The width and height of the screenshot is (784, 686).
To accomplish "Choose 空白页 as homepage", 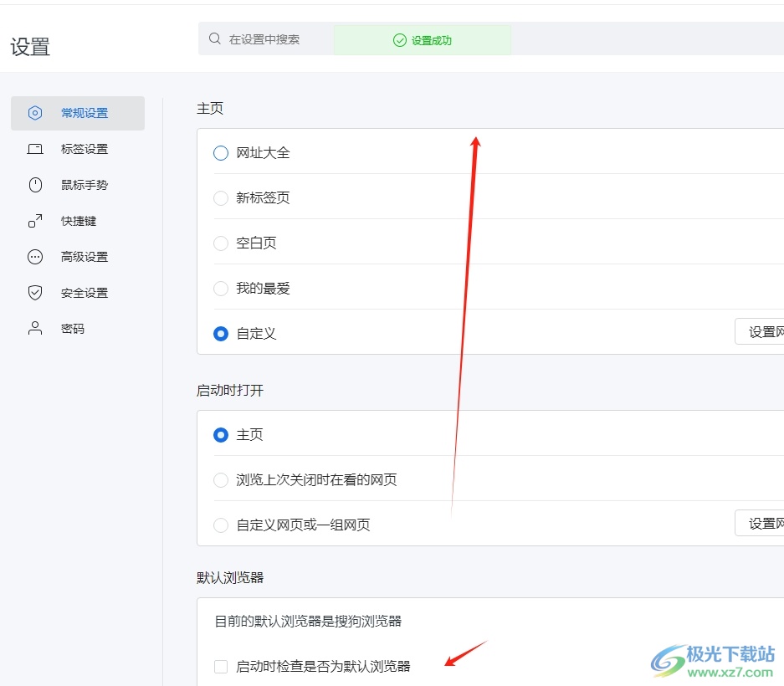I will (221, 243).
